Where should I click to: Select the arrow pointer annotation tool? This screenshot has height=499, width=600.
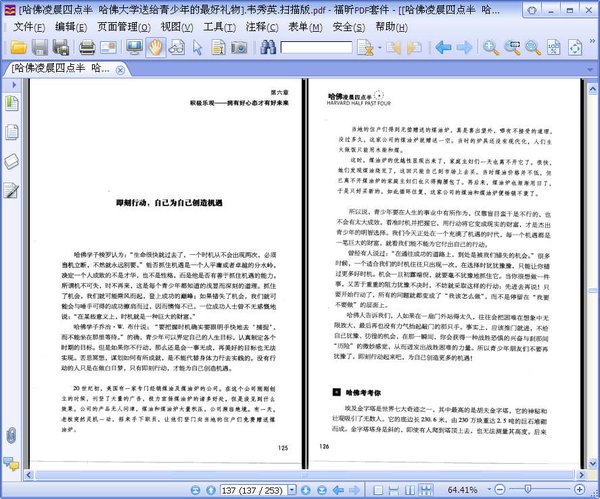point(197,47)
